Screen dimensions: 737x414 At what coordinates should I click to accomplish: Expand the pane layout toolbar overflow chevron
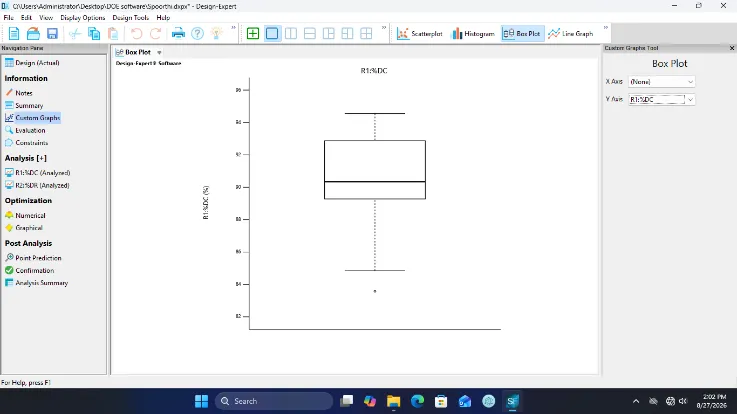(x=384, y=28)
